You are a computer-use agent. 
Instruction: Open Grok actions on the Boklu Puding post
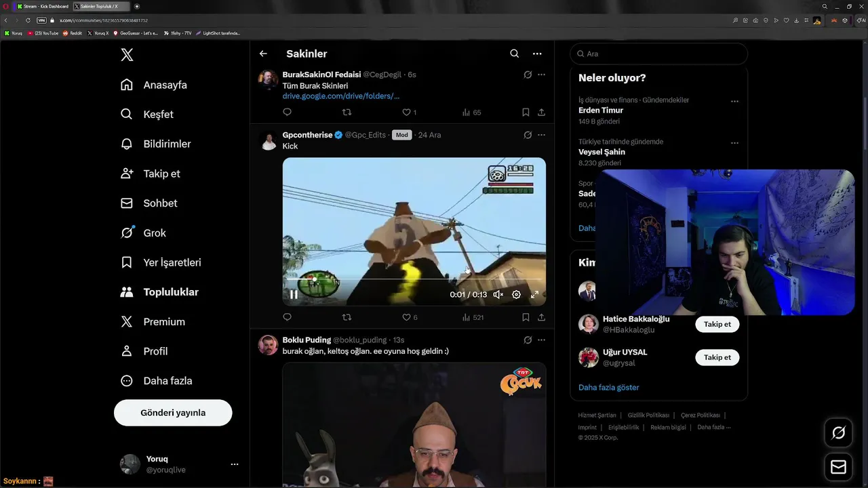528,340
